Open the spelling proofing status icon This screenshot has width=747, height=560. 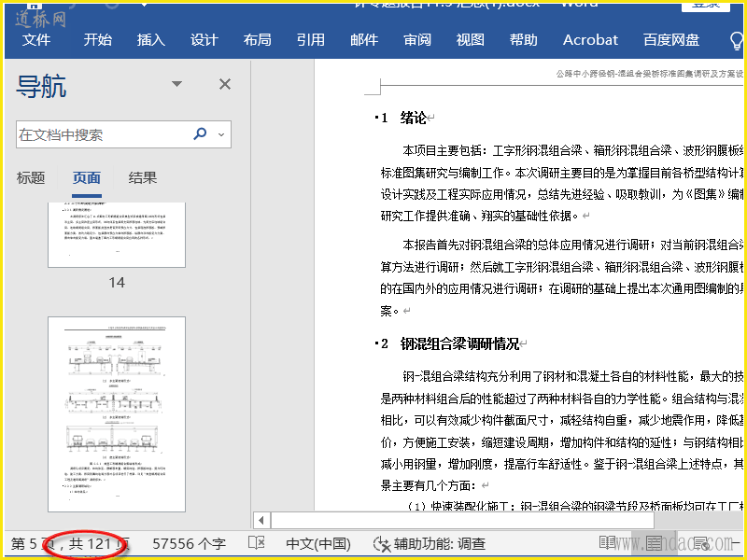point(257,543)
